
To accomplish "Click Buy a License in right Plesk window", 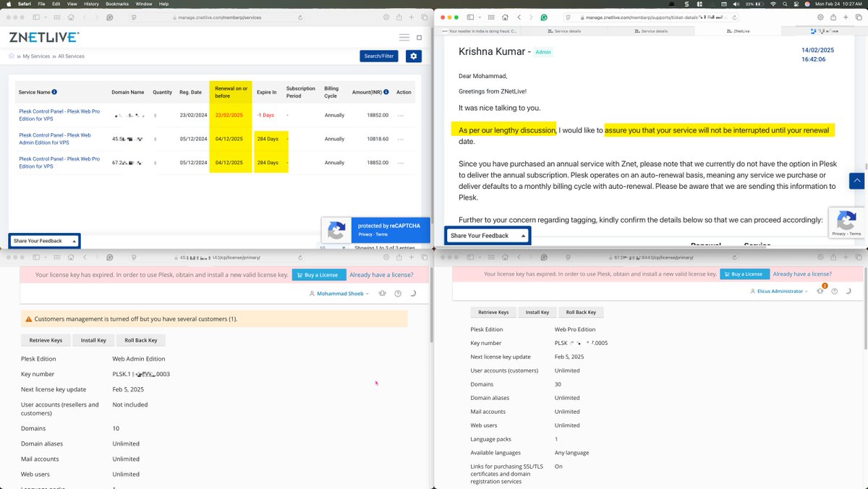I will click(x=744, y=274).
